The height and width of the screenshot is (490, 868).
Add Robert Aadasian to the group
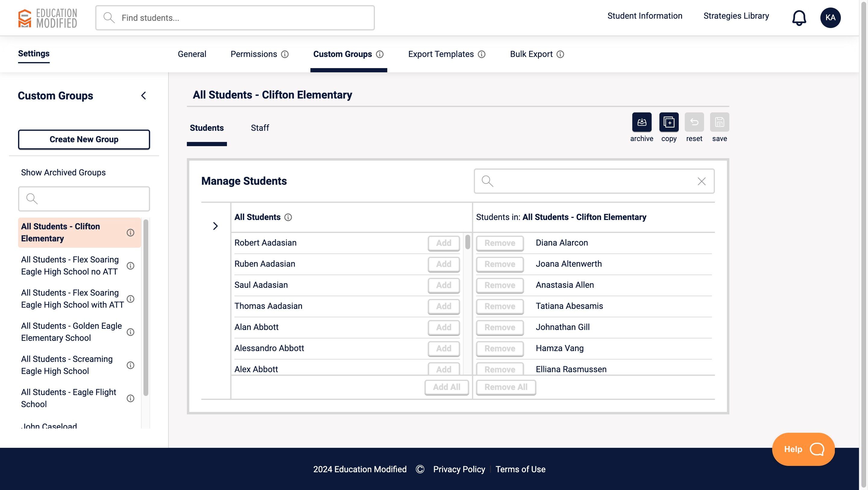pyautogui.click(x=443, y=243)
